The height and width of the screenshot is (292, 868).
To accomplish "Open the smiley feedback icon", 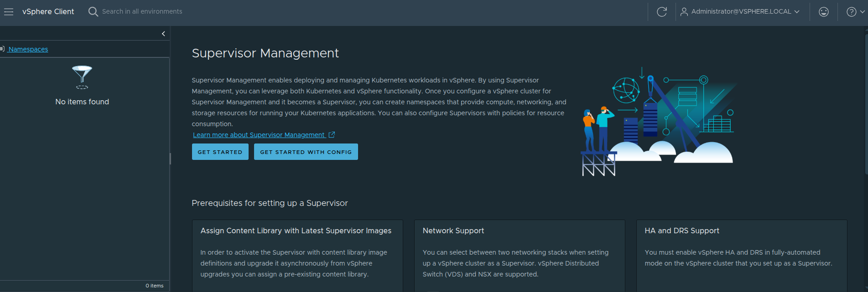I will 823,12.
